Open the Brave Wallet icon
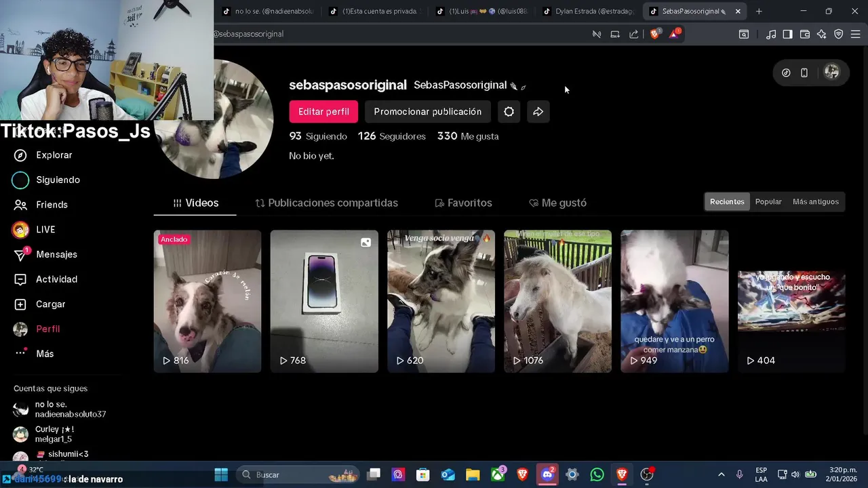Viewport: 868px width, 488px height. (805, 34)
